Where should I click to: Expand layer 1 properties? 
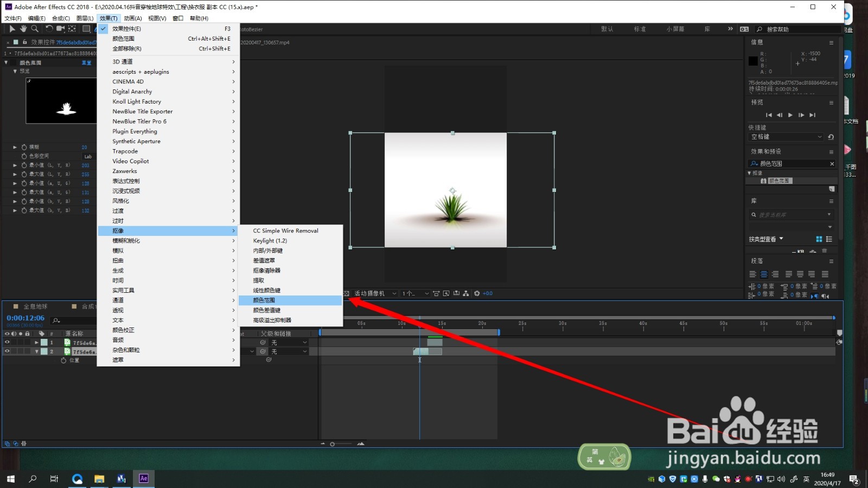[36, 343]
